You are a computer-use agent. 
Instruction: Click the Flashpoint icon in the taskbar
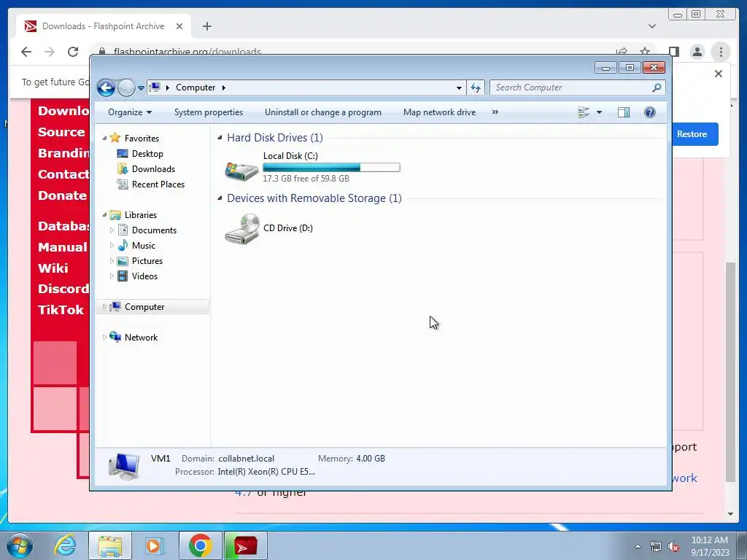tap(245, 545)
